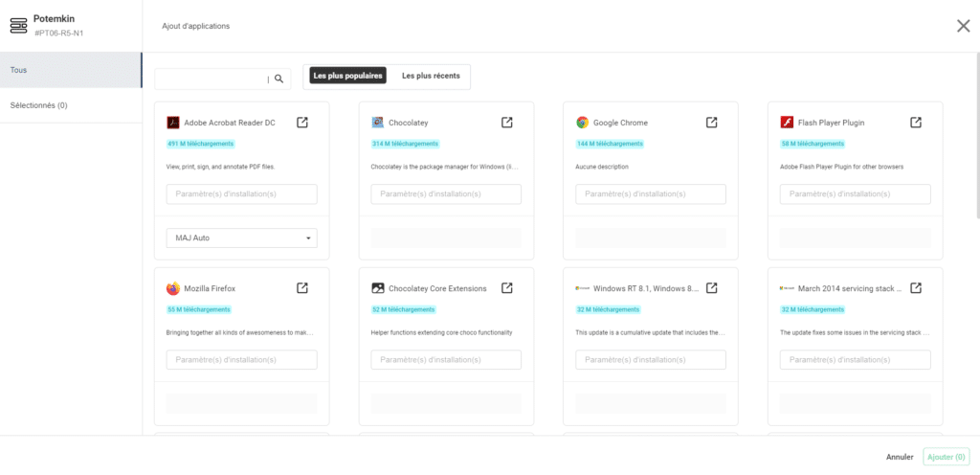Click the Google Chrome logo icon
The image size is (980, 475).
(x=583, y=123)
